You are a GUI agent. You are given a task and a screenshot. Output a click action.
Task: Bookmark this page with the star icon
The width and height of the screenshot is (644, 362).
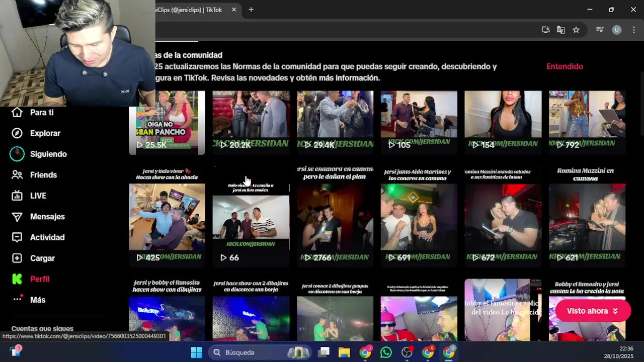coord(576,30)
